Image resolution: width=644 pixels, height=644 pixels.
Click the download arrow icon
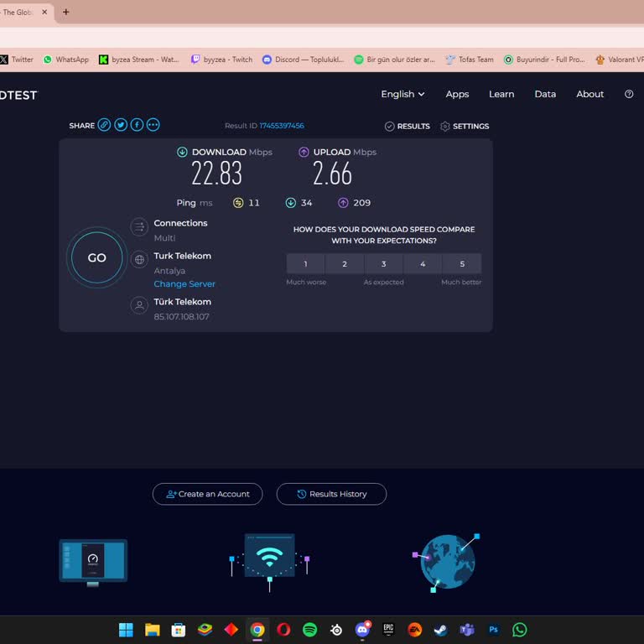click(182, 152)
